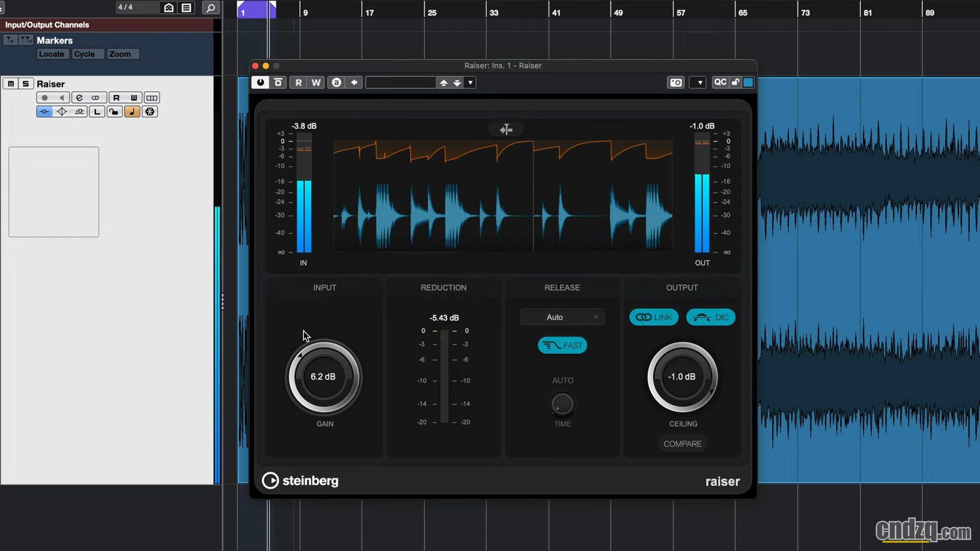The height and width of the screenshot is (551, 980).
Task: Enable the LINK stereo linking button
Action: point(653,317)
